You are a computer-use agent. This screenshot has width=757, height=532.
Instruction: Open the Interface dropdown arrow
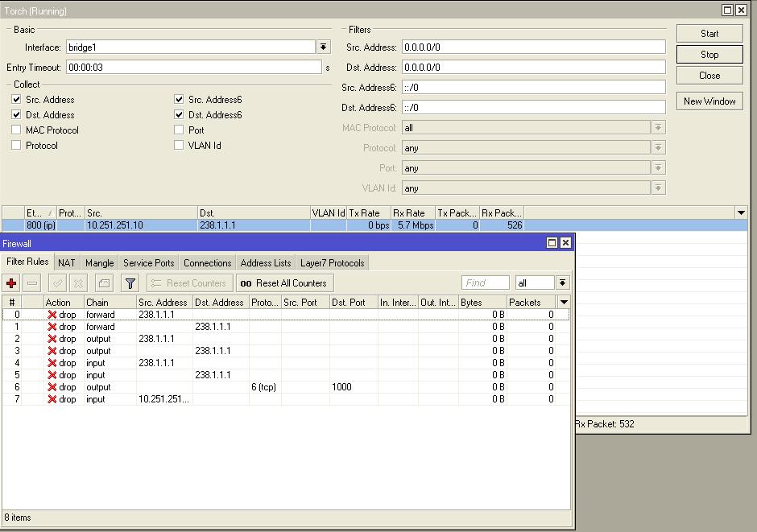click(324, 47)
